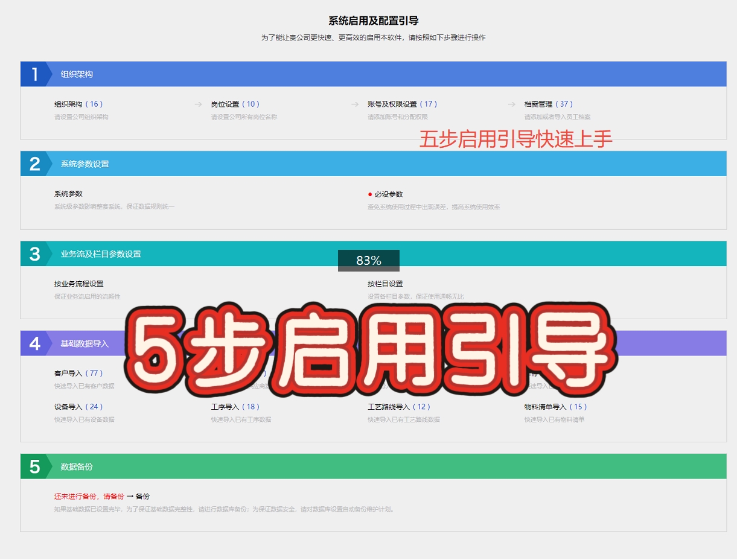Screen dimensions: 737x560
Task: Open the 岗位设置 (10) link
Action: click(x=235, y=104)
